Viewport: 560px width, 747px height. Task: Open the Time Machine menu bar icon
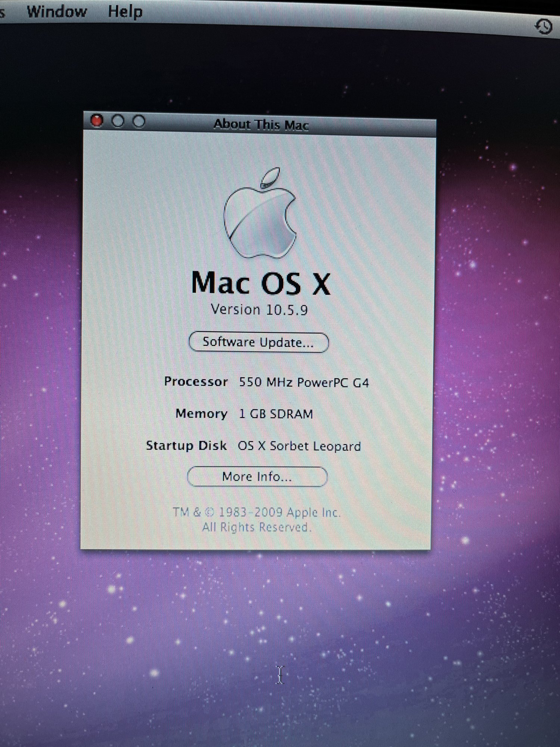coord(544,27)
